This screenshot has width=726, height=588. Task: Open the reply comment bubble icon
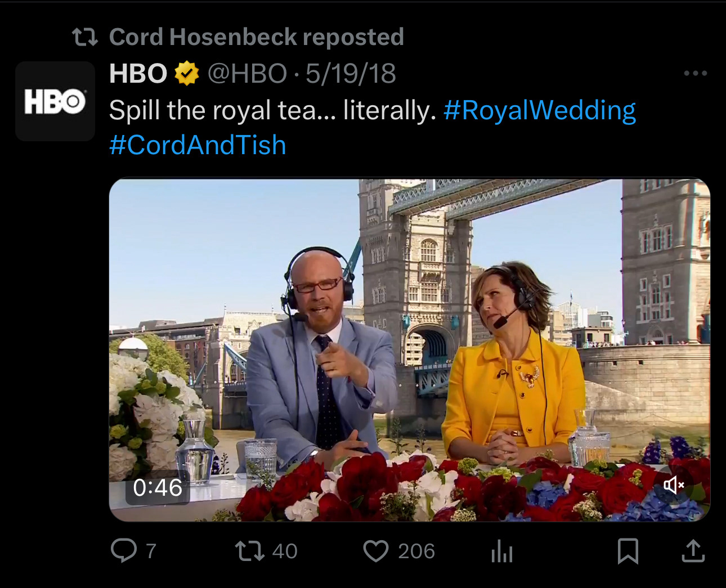(x=124, y=551)
